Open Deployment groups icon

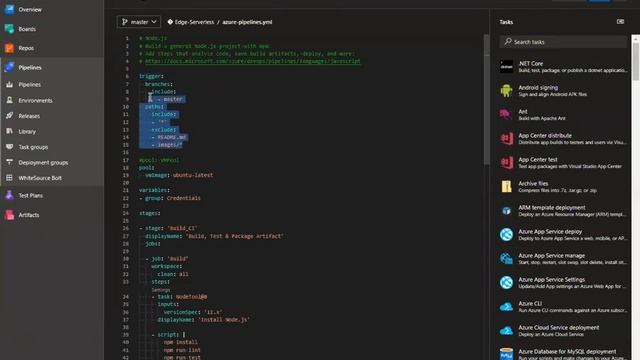pyautogui.click(x=9, y=162)
